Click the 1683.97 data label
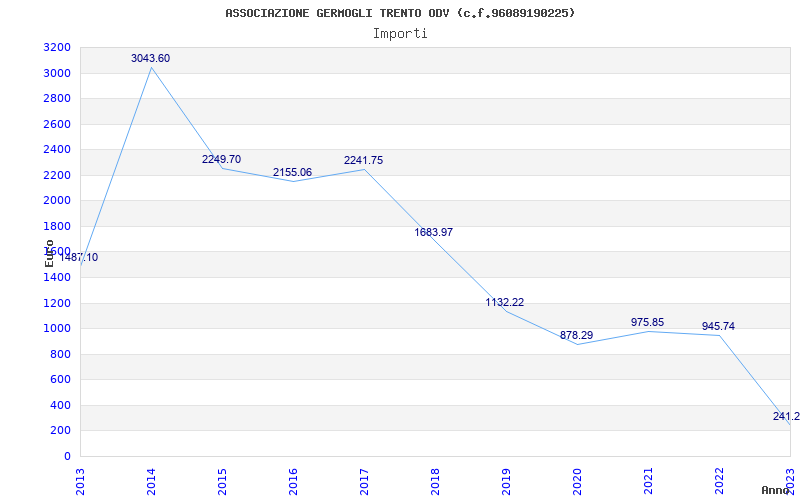Image resolution: width=800 pixels, height=500 pixels. 434,232
